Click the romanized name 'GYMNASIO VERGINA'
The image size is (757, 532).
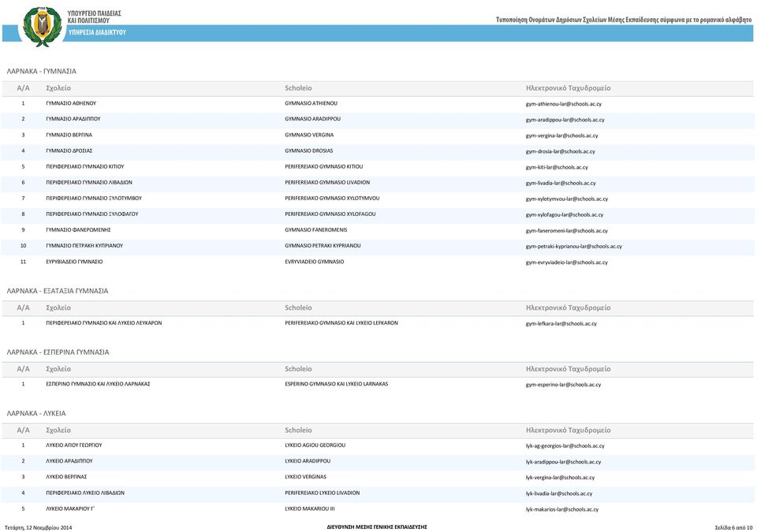[309, 135]
